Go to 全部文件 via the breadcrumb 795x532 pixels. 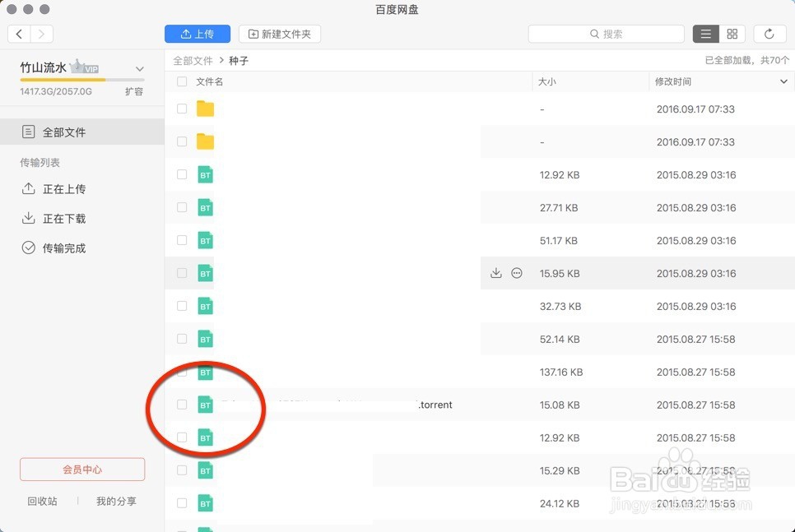[193, 60]
